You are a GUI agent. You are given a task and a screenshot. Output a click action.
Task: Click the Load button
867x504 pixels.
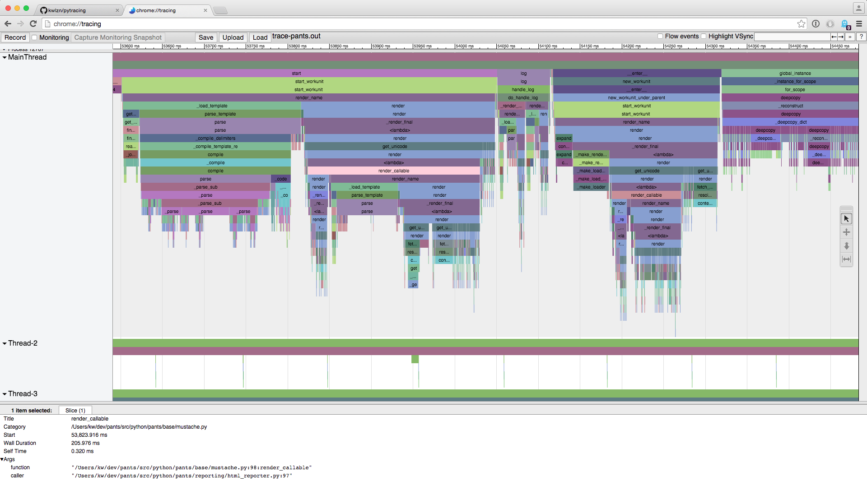point(260,37)
